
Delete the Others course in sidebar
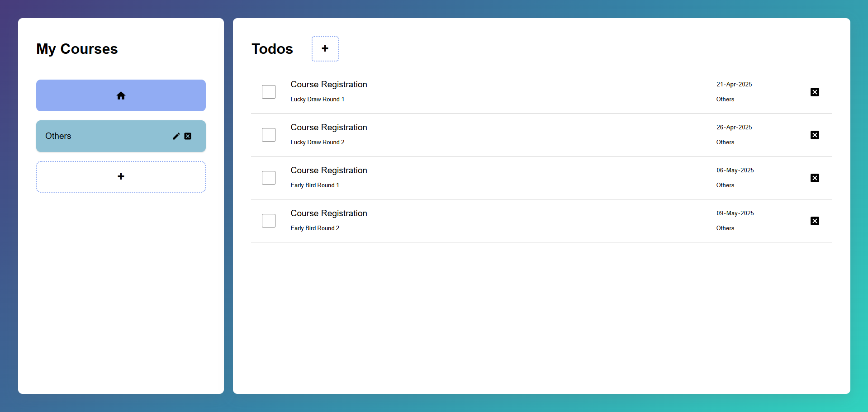(188, 136)
